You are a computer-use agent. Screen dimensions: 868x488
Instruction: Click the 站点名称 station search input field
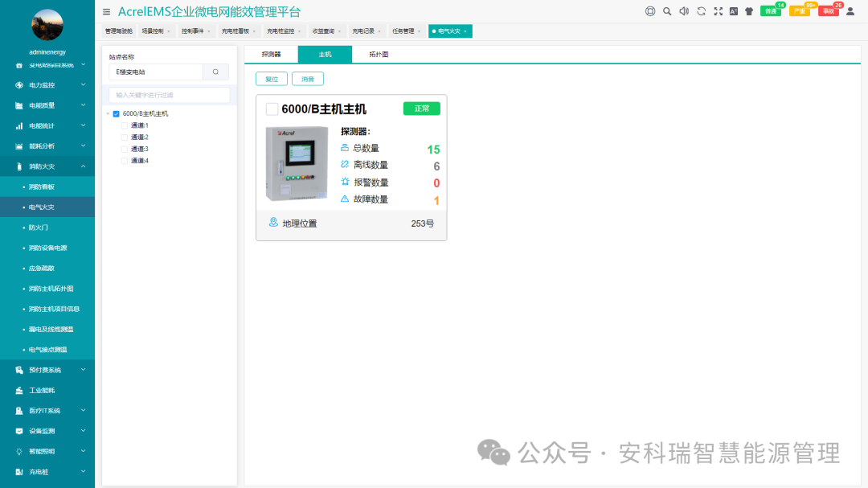click(156, 72)
